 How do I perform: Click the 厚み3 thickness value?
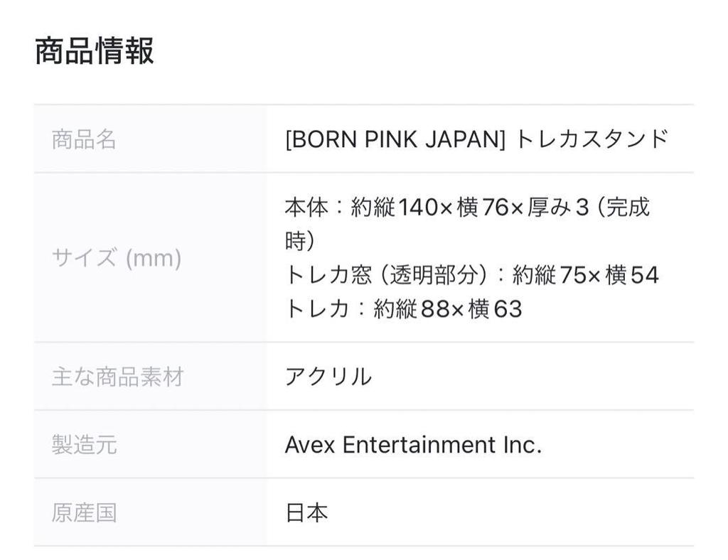coord(559,208)
